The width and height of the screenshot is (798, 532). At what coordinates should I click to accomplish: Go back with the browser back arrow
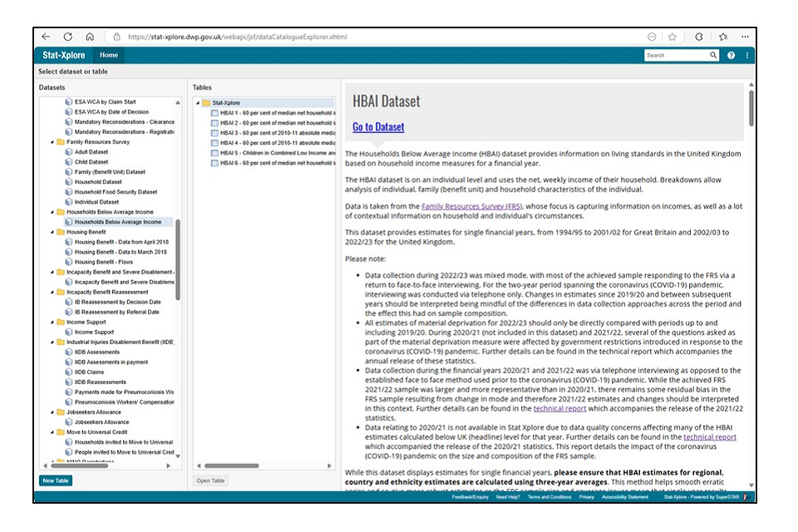coord(46,37)
